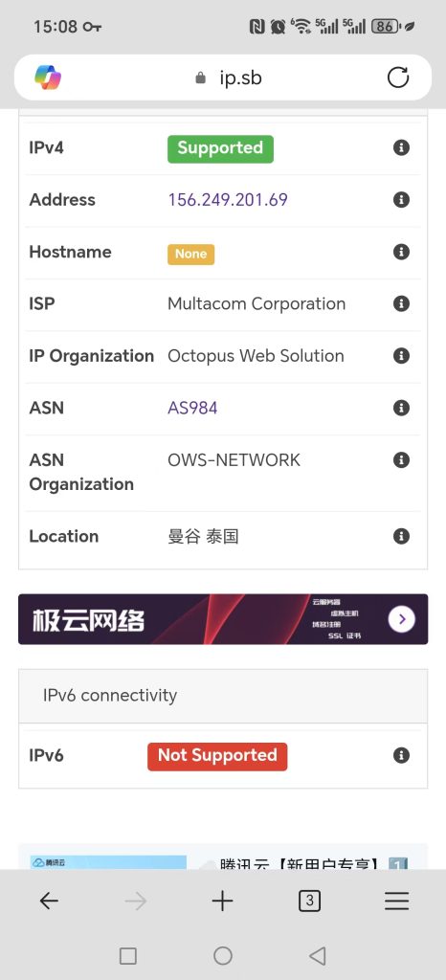Screen dimensions: 446x980
Task: Tap info icon beside Hostname
Action: pyautogui.click(x=401, y=252)
